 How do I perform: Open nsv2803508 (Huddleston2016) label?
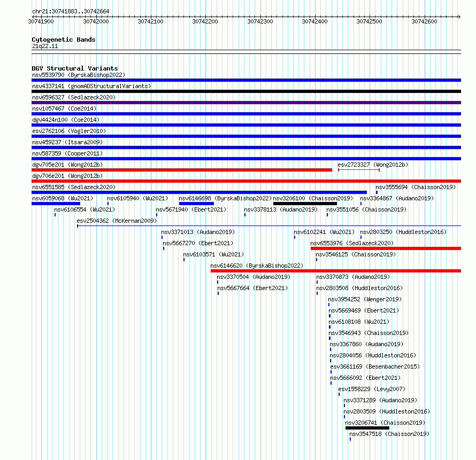[359, 288]
